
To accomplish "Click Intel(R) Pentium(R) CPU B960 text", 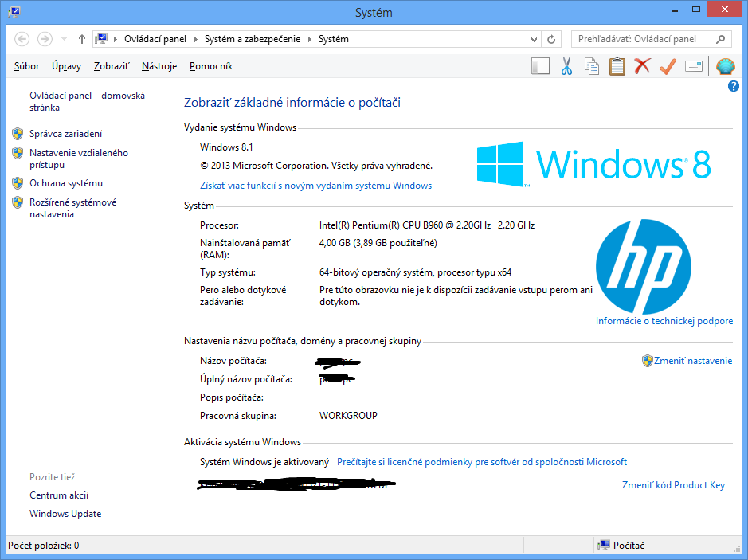I will (427, 225).
